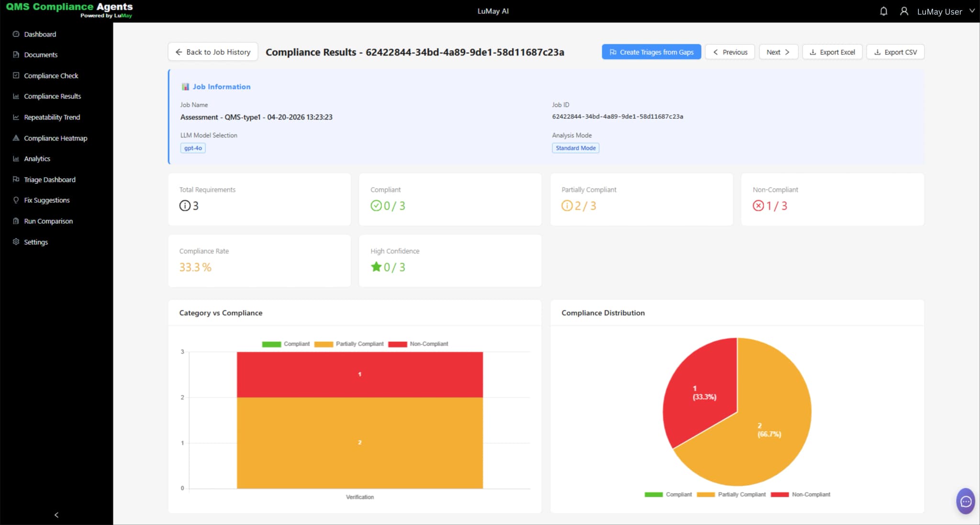The width and height of the screenshot is (980, 525).
Task: Go to Previous job result
Action: point(730,52)
